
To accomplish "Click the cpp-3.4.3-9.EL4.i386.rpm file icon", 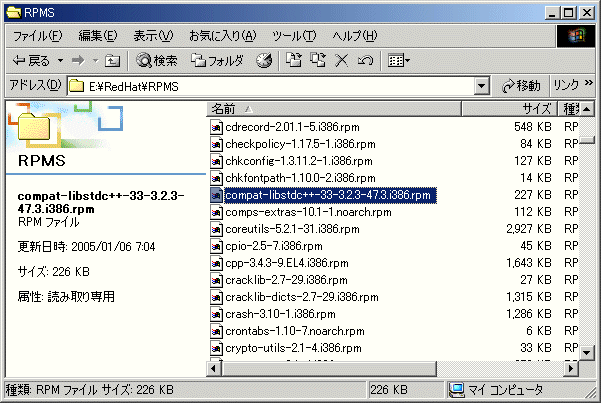I will pos(216,263).
